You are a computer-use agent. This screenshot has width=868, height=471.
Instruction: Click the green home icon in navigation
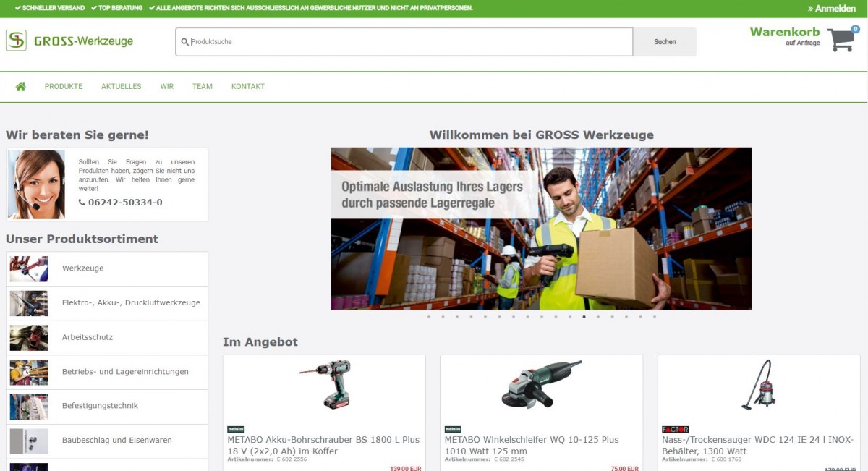[x=20, y=87]
